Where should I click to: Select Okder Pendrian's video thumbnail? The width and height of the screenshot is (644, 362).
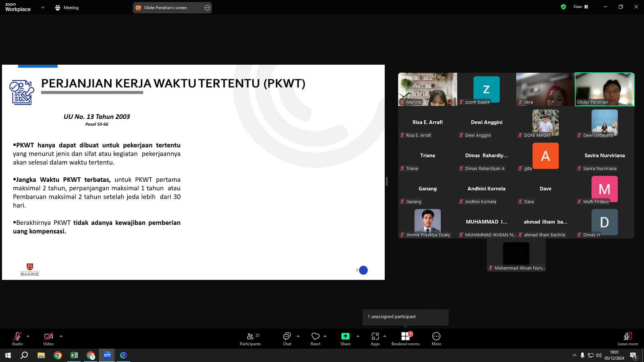click(605, 89)
